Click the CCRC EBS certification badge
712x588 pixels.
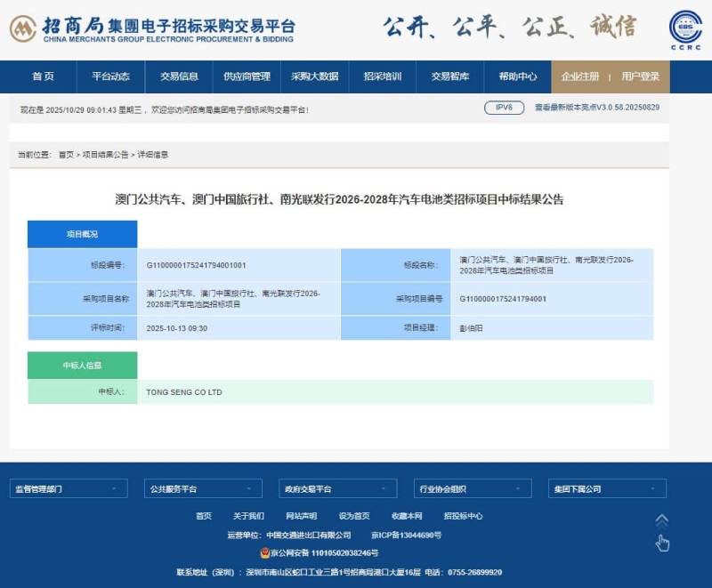[684, 29]
